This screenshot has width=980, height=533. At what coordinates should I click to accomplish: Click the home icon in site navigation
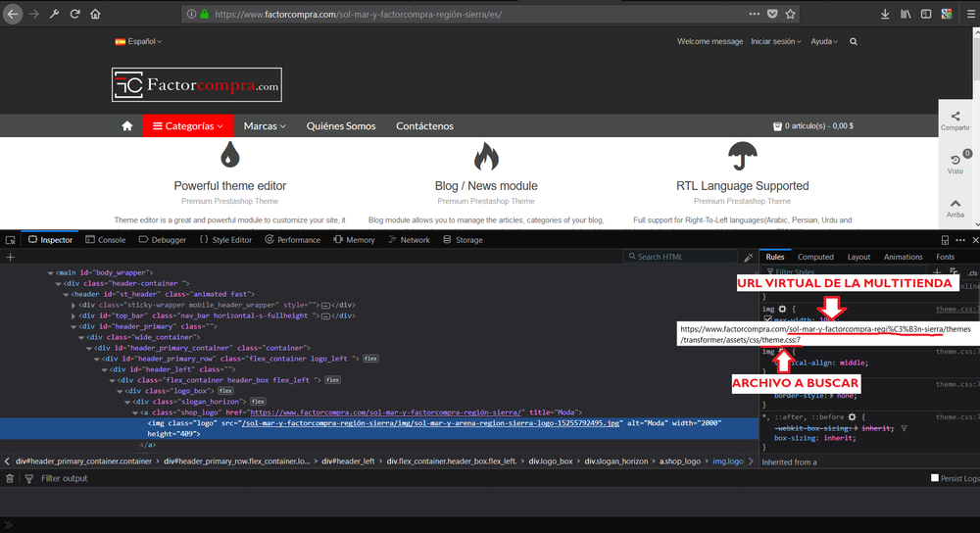(x=126, y=126)
